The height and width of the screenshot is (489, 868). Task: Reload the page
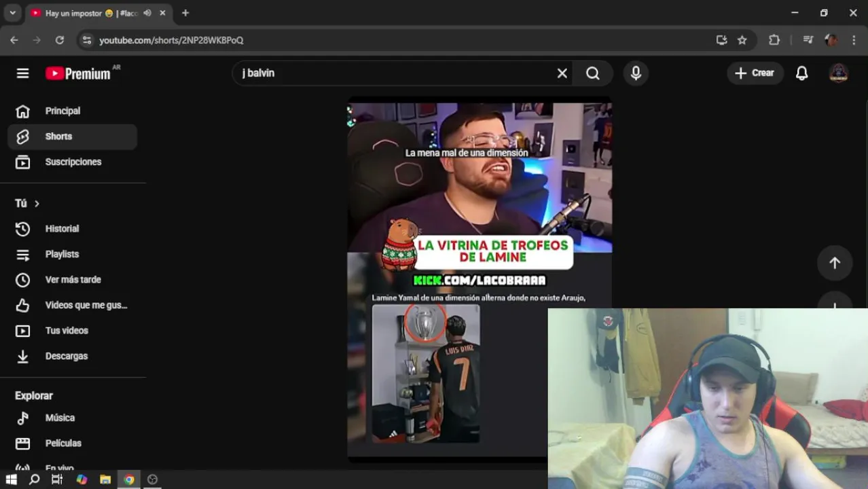[x=60, y=40]
